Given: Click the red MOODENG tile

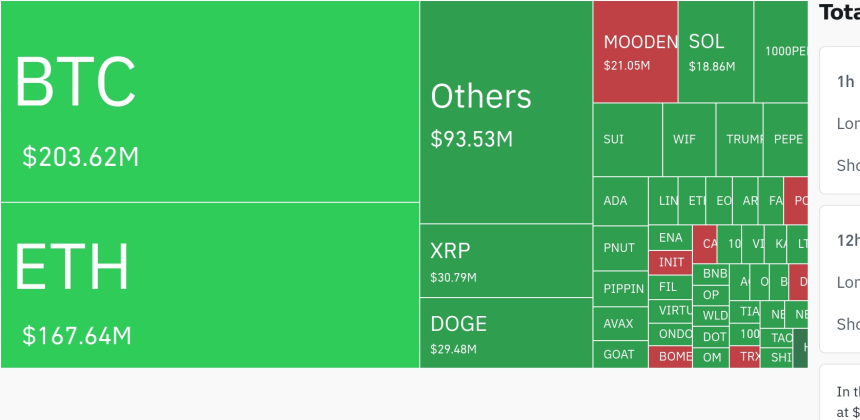Looking at the screenshot, I should pyautogui.click(x=636, y=51).
